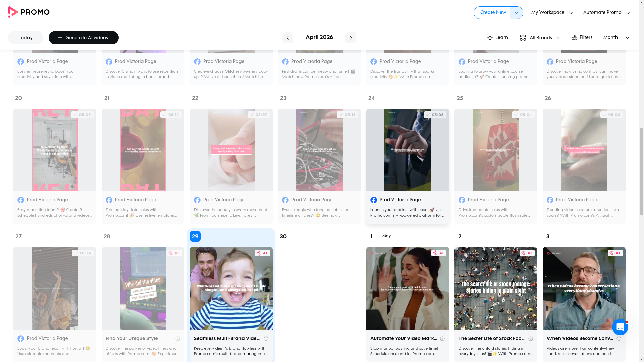Click the 05:05 scheduled checkmark on April 24
The image size is (644, 362).
point(428,115)
